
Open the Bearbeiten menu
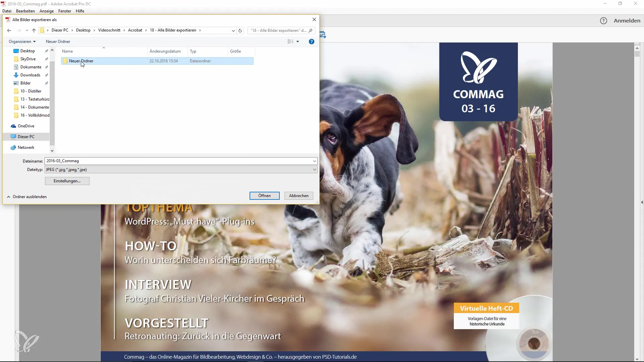point(25,11)
